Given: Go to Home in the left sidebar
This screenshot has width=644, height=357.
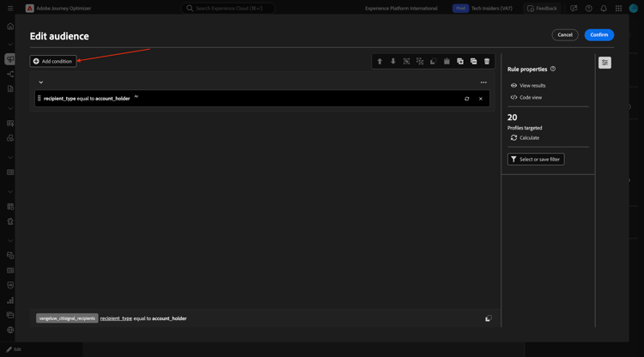Looking at the screenshot, I should pos(10,27).
